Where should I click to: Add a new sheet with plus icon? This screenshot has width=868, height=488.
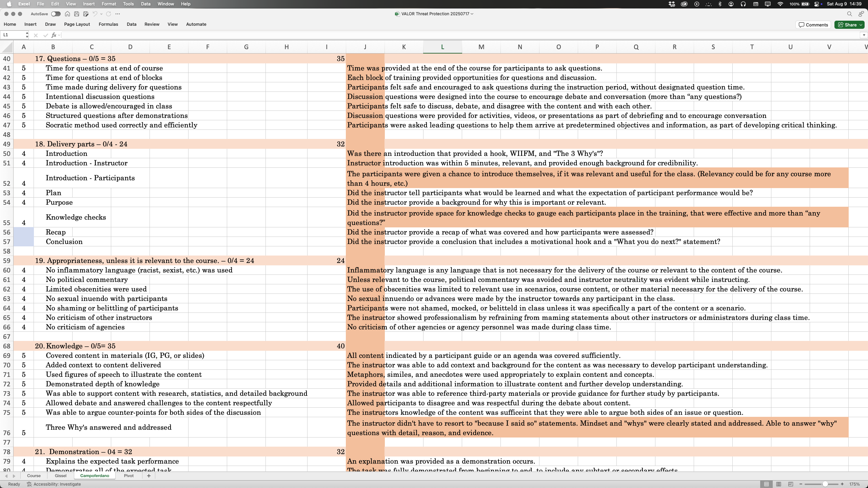[x=149, y=476]
